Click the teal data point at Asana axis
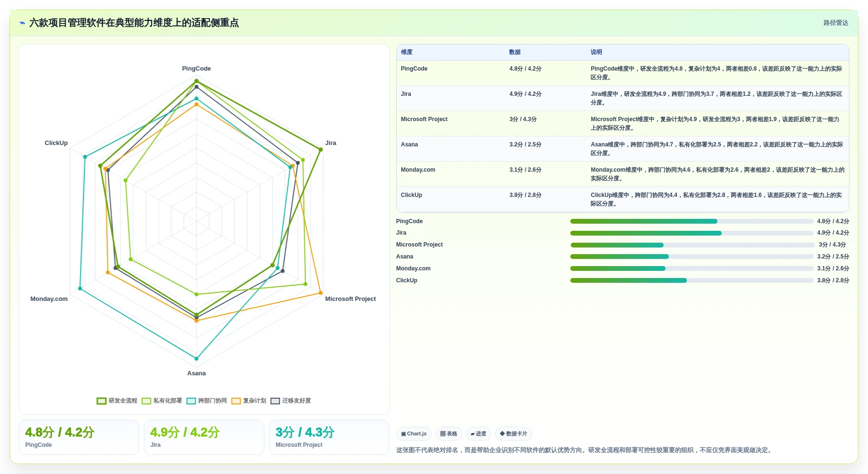The width and height of the screenshot is (868, 474). tap(196, 359)
